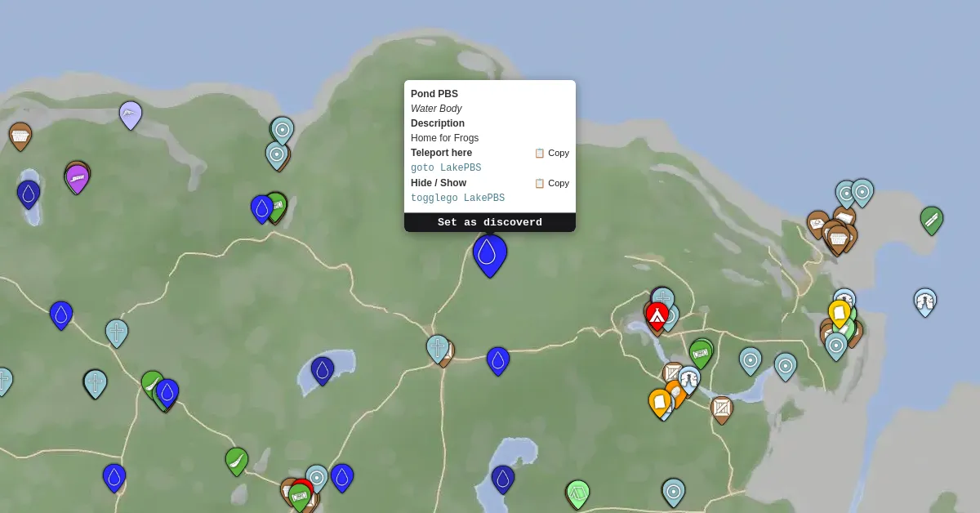Click the teal target marker beneath the yellow coast marker
The width and height of the screenshot is (980, 513).
click(836, 346)
